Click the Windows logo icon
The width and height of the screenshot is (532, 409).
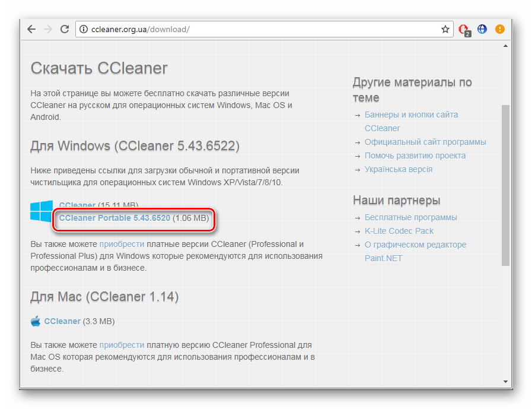(42, 211)
